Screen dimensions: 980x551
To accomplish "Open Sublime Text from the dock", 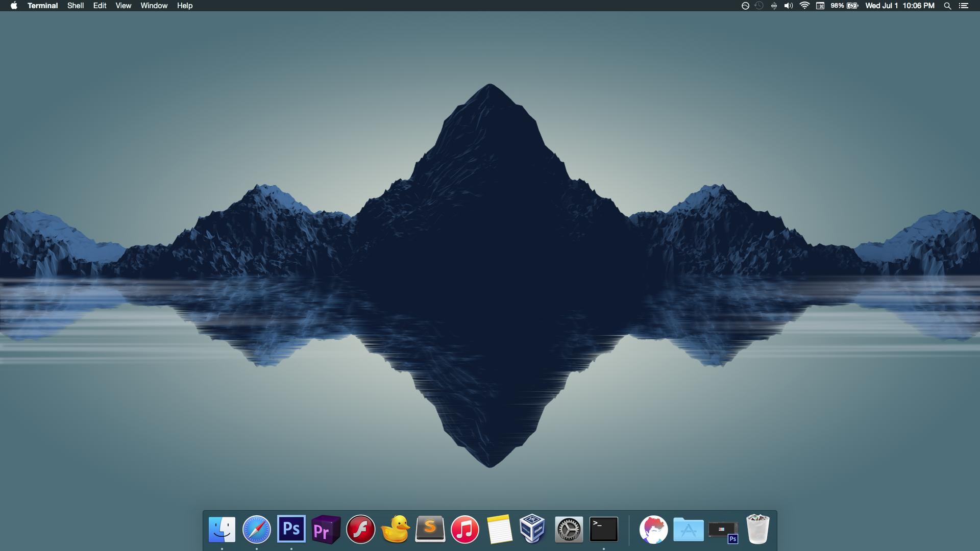I will 430,529.
